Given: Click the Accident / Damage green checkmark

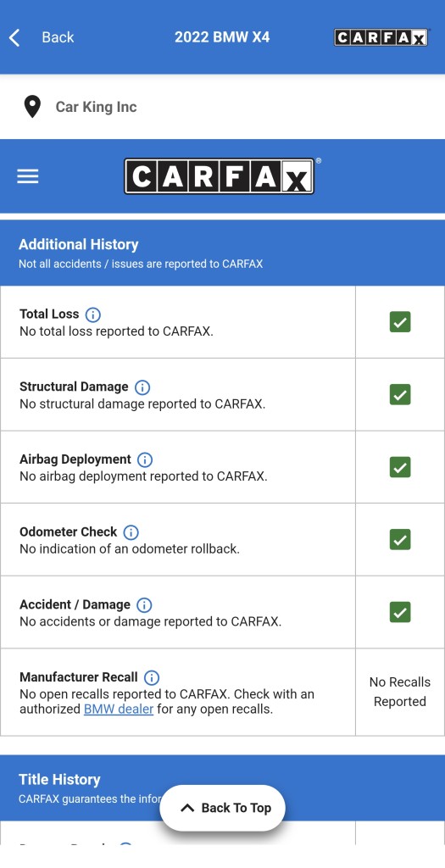Looking at the screenshot, I should click(x=400, y=612).
